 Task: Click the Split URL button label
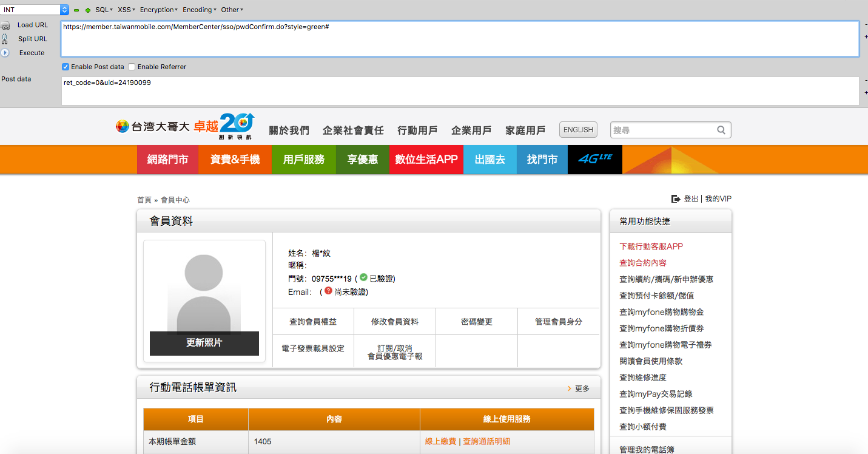(33, 39)
